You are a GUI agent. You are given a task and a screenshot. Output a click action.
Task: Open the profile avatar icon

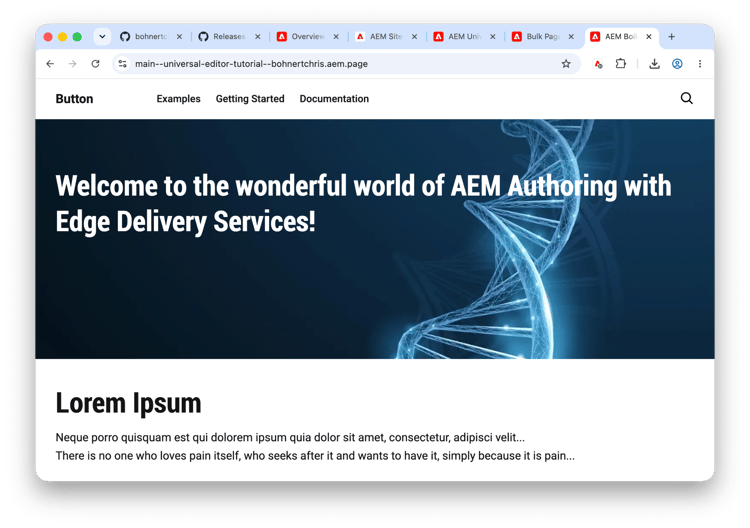point(677,64)
